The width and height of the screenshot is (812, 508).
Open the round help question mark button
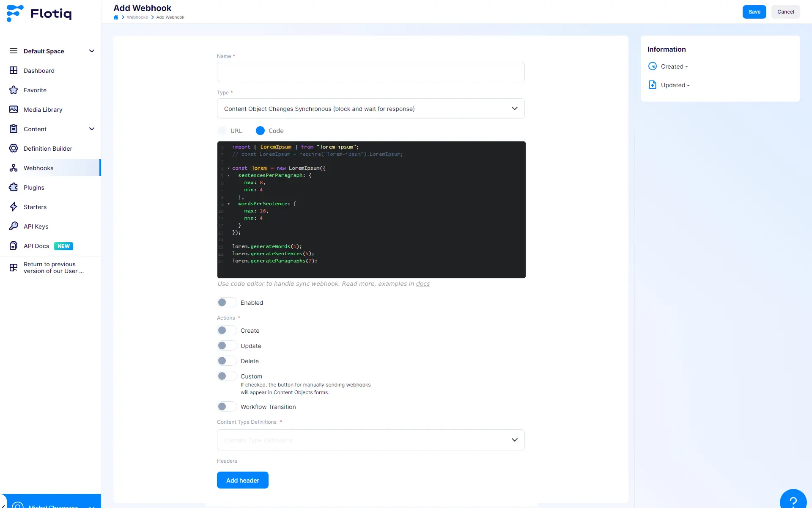tap(793, 502)
